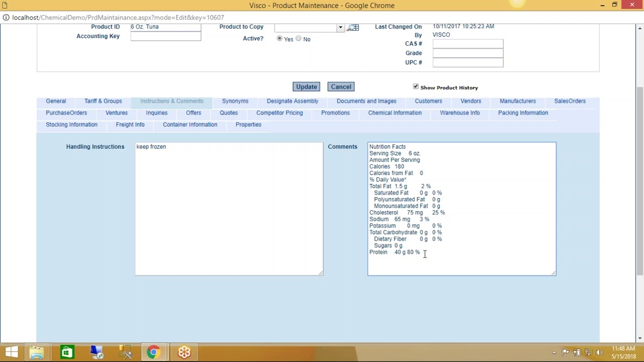Click the volume speaker tray icon
This screenshot has width=644, height=362.
[599, 352]
